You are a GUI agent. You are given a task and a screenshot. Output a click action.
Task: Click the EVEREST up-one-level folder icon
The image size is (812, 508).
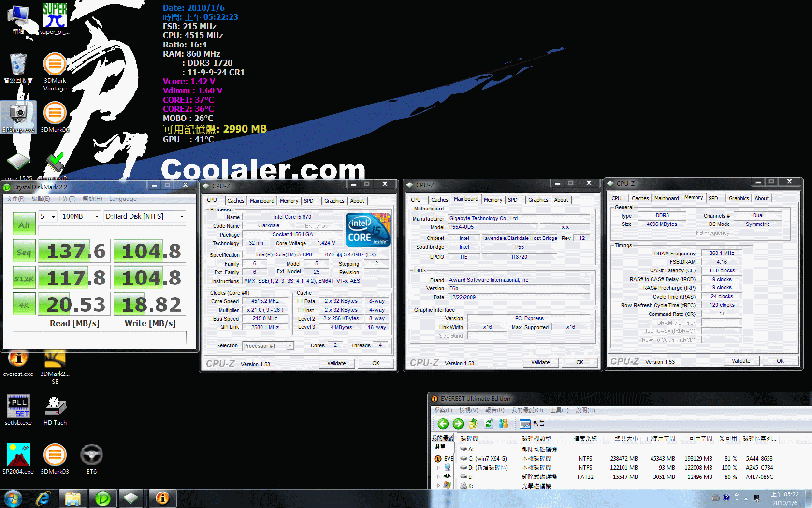click(473, 424)
